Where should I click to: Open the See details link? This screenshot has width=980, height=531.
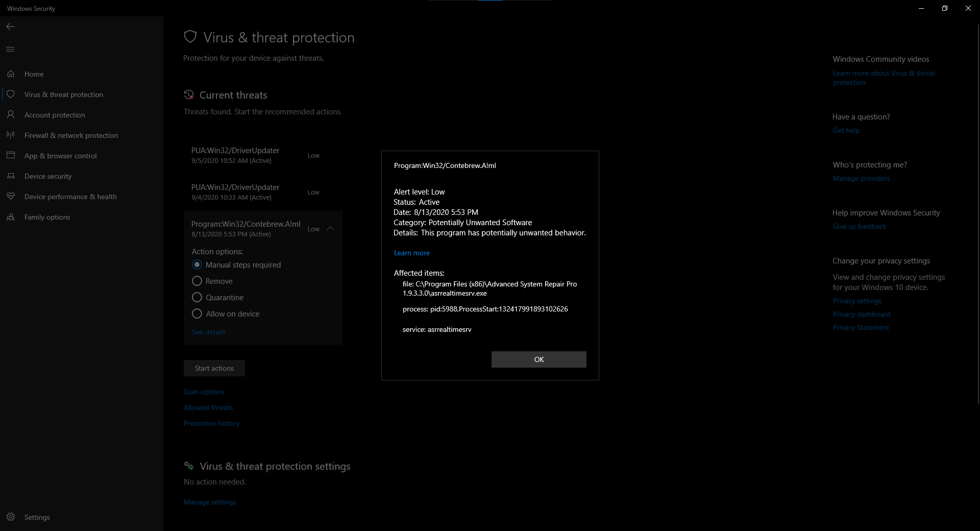pyautogui.click(x=208, y=332)
